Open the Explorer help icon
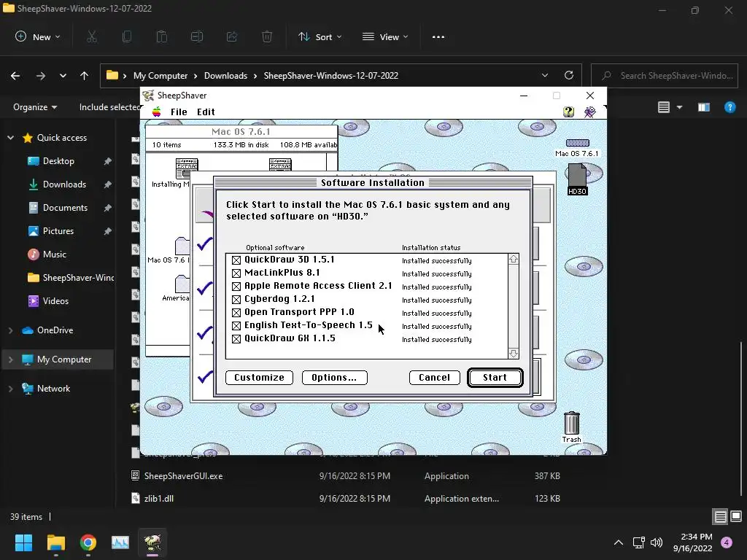This screenshot has height=560, width=747. pos(729,107)
